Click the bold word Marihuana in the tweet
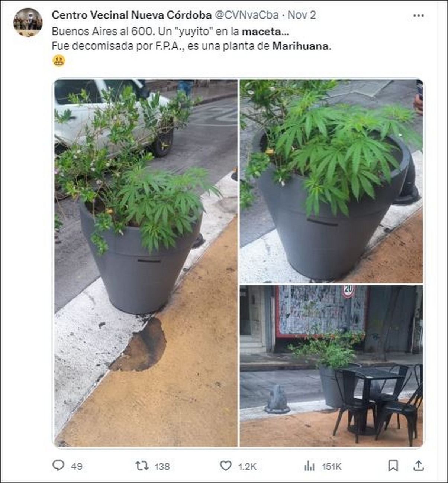This screenshot has width=448, height=483. pos(302,46)
